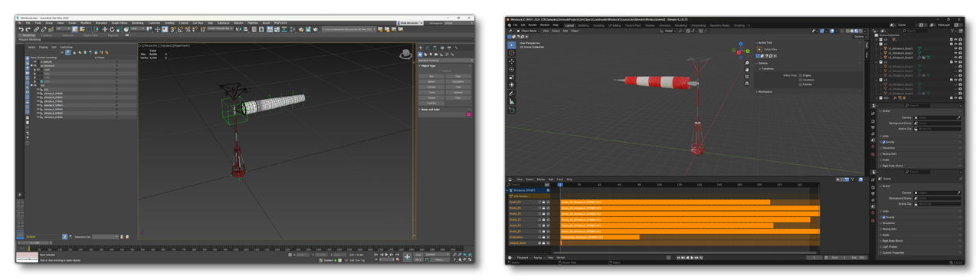Toggle solo star on the Knots_15 NLA track
This screenshot has width=980, height=280.
[548, 219]
